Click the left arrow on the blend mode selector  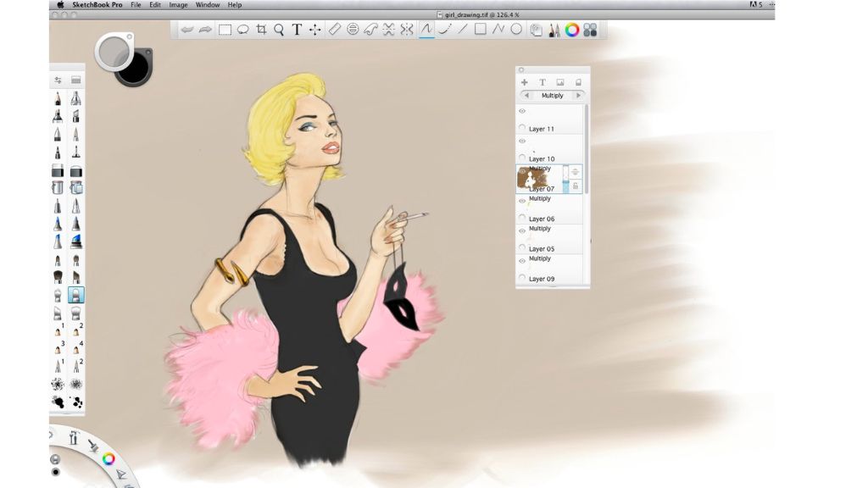coord(527,96)
